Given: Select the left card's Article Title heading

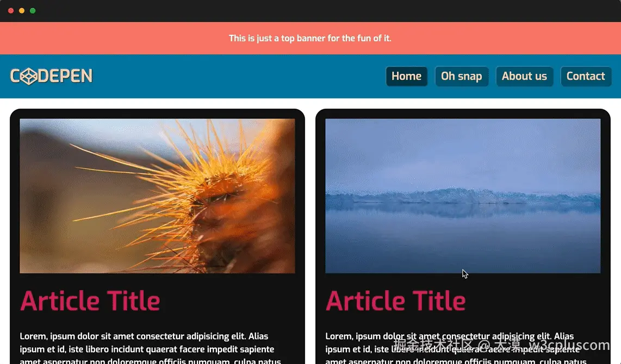Looking at the screenshot, I should click(x=90, y=301).
